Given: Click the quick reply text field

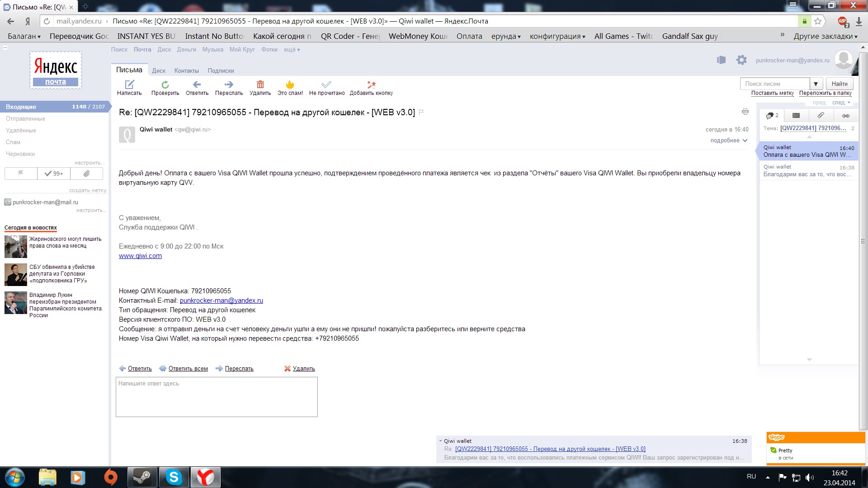Looking at the screenshot, I should point(217,397).
